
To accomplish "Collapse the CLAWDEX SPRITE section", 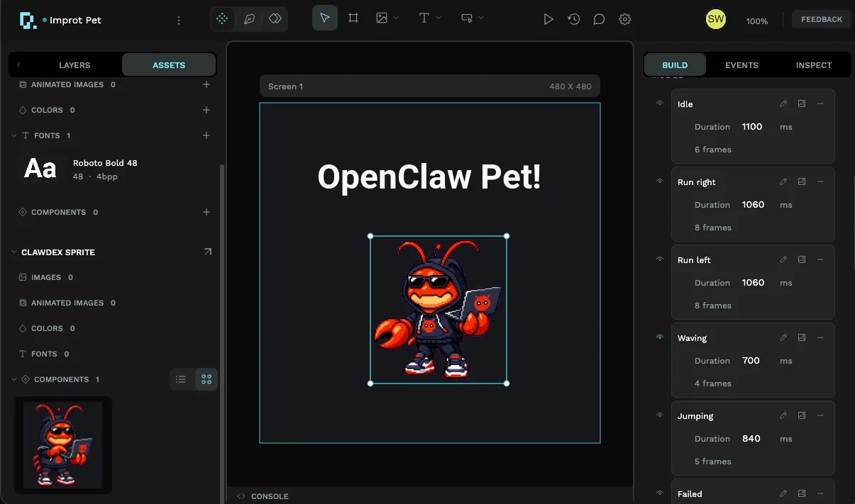I will (x=14, y=252).
